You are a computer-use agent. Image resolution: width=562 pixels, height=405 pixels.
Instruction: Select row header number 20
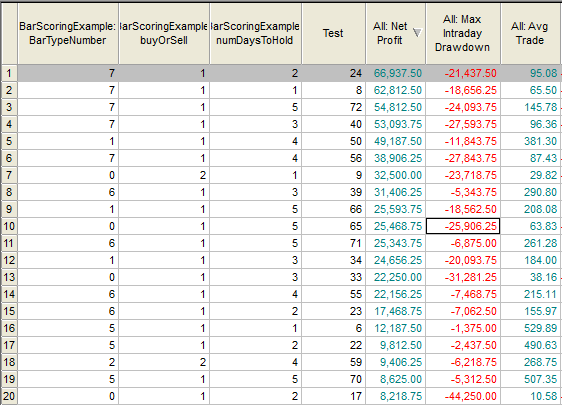point(9,396)
